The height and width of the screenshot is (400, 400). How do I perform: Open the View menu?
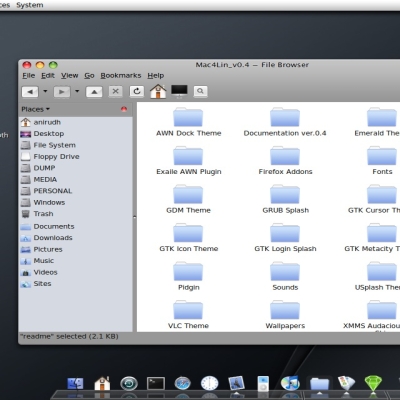tap(69, 76)
